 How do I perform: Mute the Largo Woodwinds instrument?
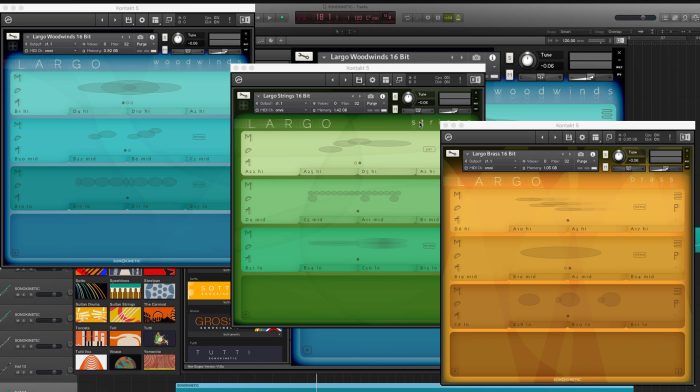click(165, 50)
